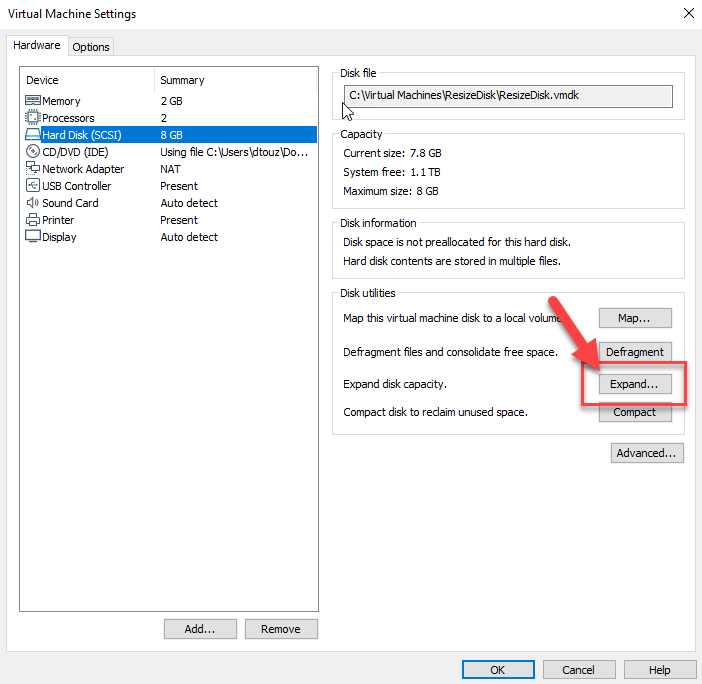The image size is (702, 684).
Task: Switch to the Options tab
Action: [91, 47]
